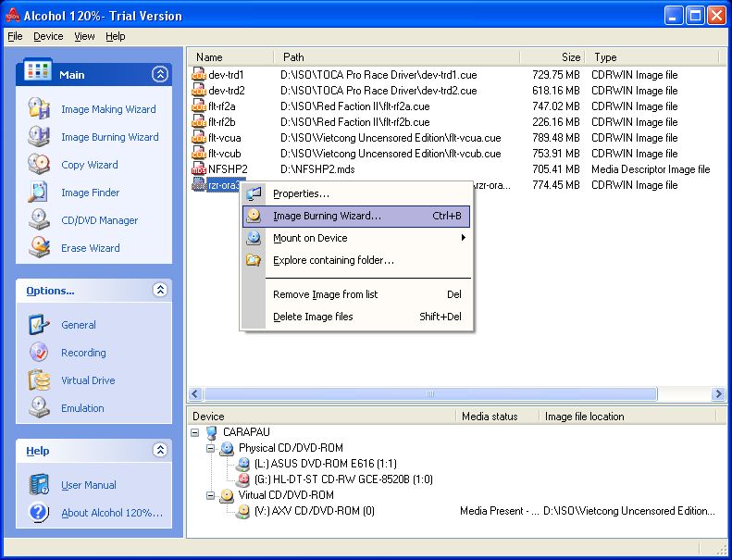Open the Help menu
This screenshot has width=732, height=560.
point(116,36)
